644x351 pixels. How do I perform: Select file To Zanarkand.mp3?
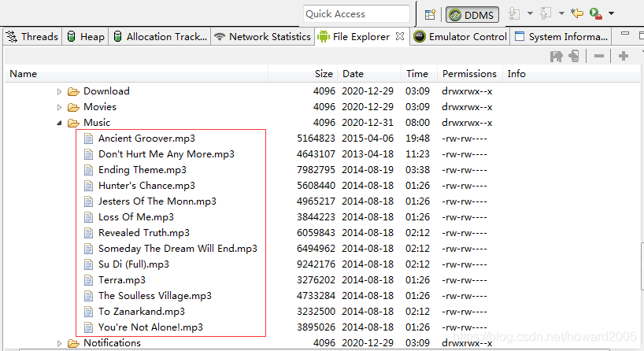pyautogui.click(x=142, y=311)
